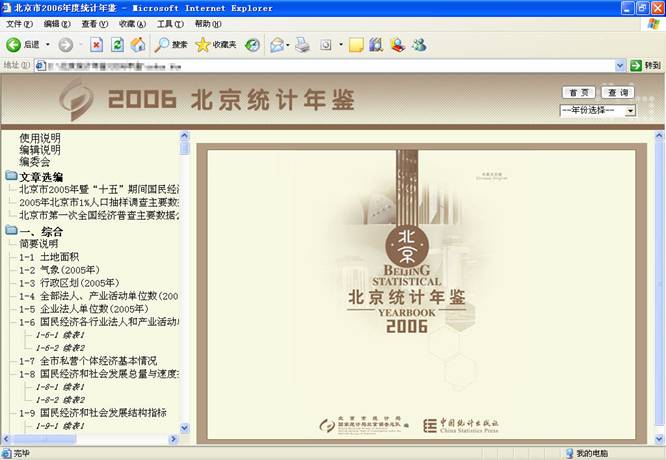Open the 查看(V) menu
Screen dimensions: 666x460
(95, 24)
